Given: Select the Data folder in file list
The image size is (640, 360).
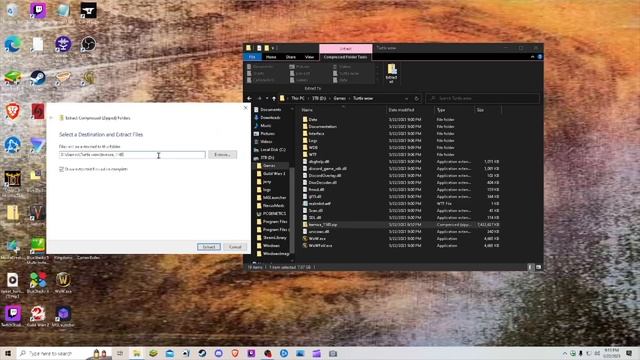Looking at the screenshot, I should 313,120.
